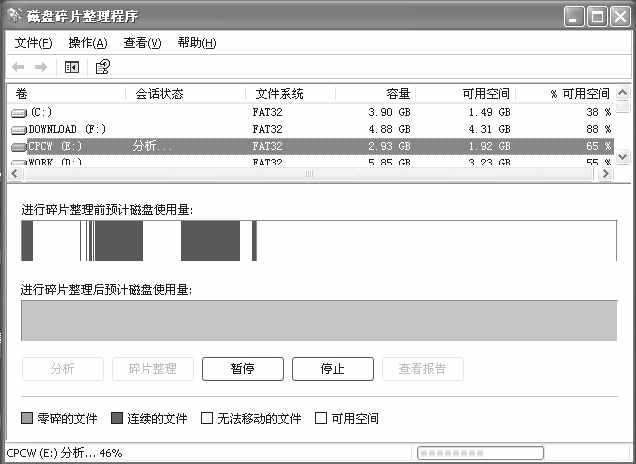The width and height of the screenshot is (636, 464).
Task: Close the 磁盘碎片整理程序 window
Action: coord(621,17)
